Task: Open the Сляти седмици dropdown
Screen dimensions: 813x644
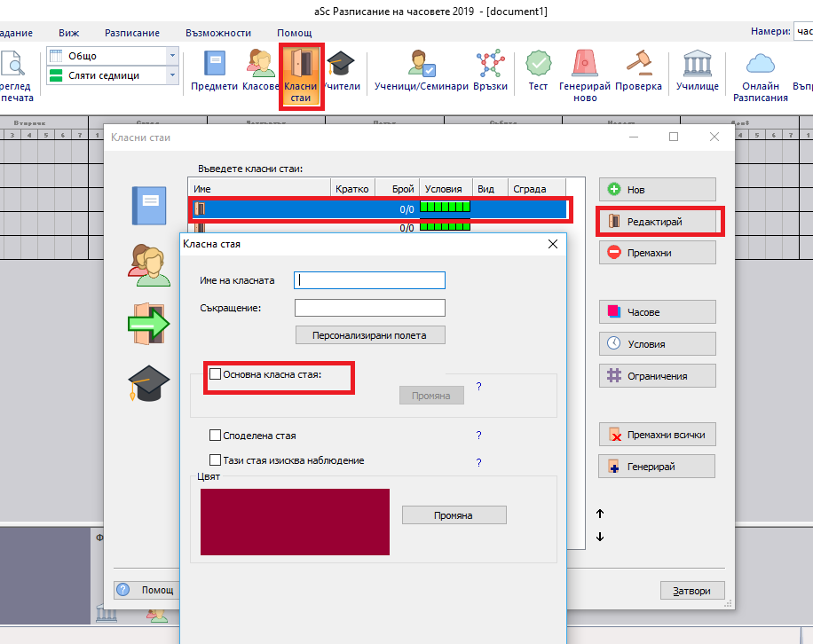Action: 172,76
